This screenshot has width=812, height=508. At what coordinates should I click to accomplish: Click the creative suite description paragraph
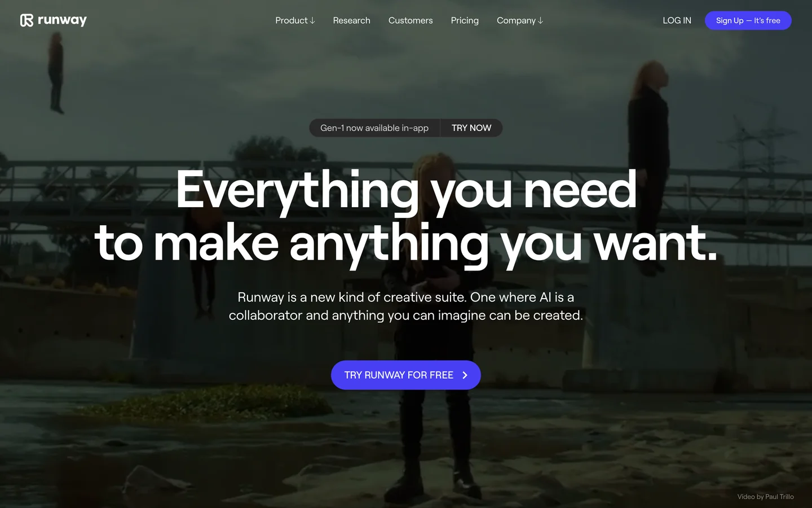(406, 306)
